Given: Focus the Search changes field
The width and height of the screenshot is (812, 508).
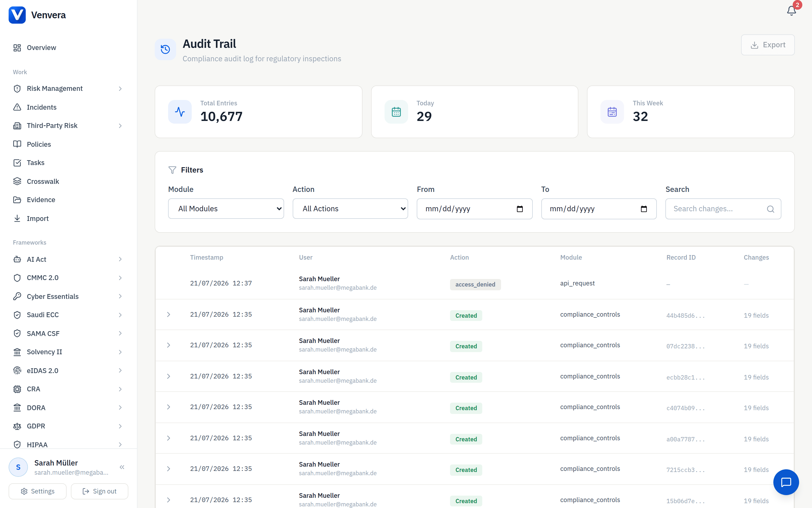Looking at the screenshot, I should (x=723, y=209).
